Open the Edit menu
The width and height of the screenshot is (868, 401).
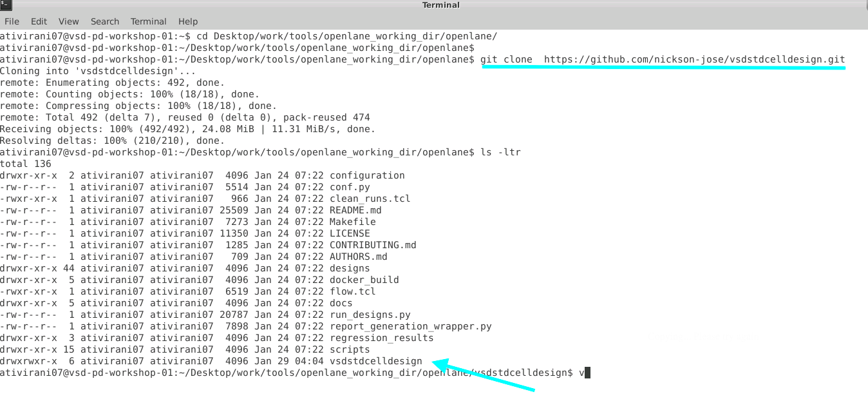click(x=39, y=21)
